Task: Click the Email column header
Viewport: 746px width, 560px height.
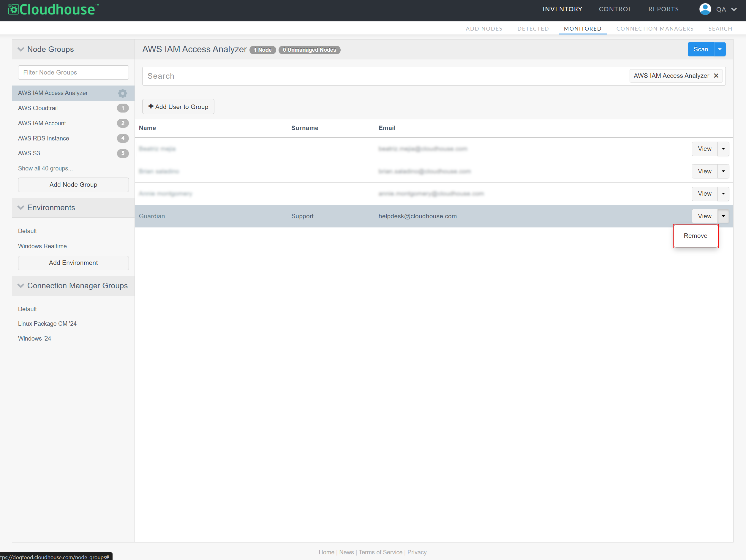Action: click(x=387, y=128)
